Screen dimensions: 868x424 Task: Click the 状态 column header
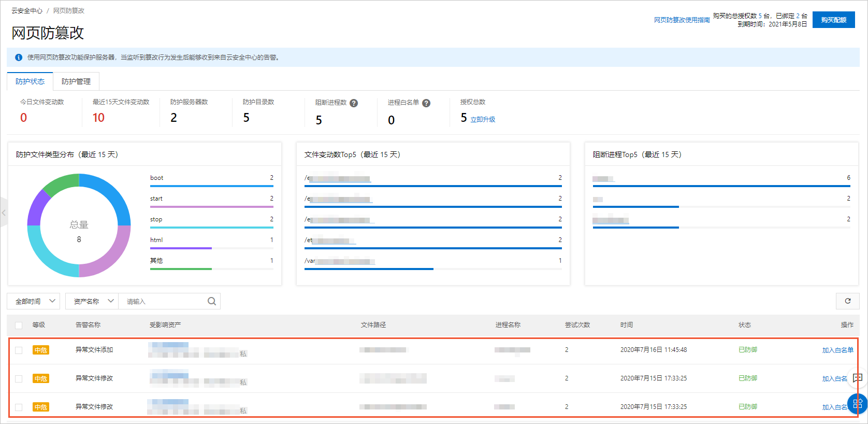(745, 325)
